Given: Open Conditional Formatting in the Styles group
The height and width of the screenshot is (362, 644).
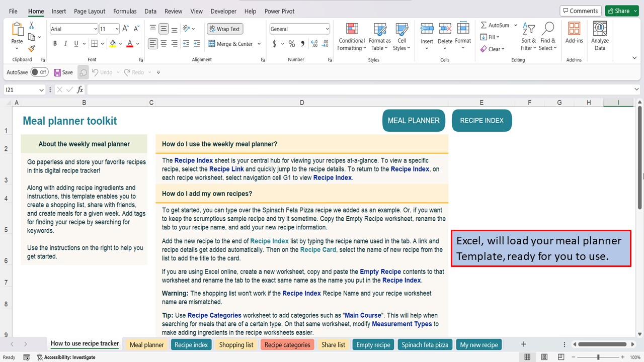Looking at the screenshot, I should 351,35.
